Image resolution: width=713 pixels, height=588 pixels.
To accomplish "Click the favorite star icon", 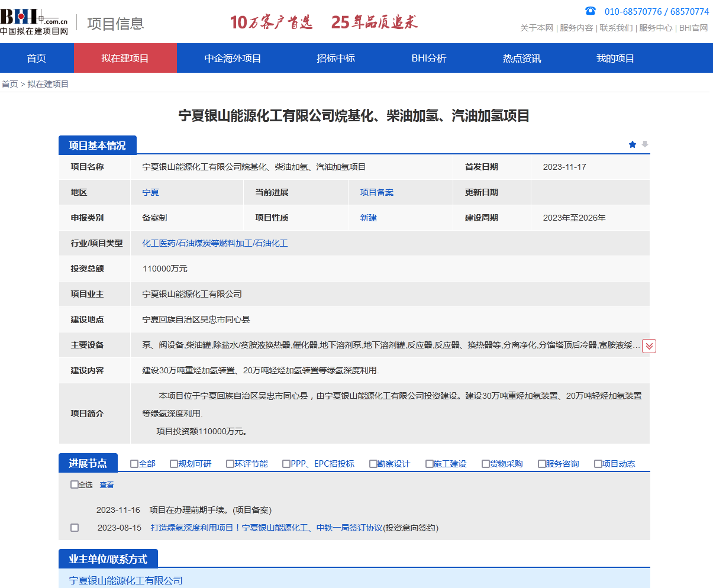I will tap(632, 144).
